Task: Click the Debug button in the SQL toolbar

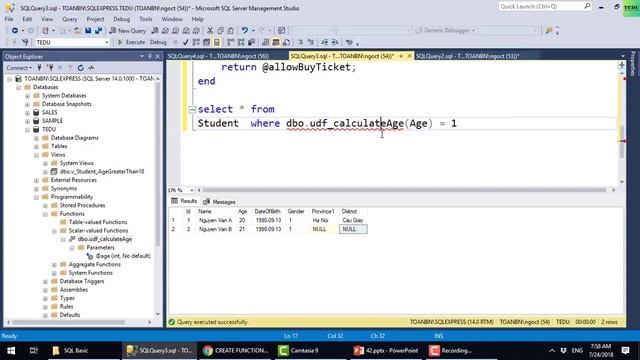Action: pos(158,42)
